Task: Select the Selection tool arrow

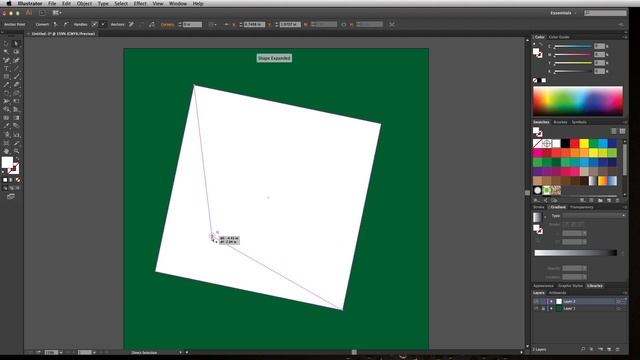Action: (x=7, y=44)
